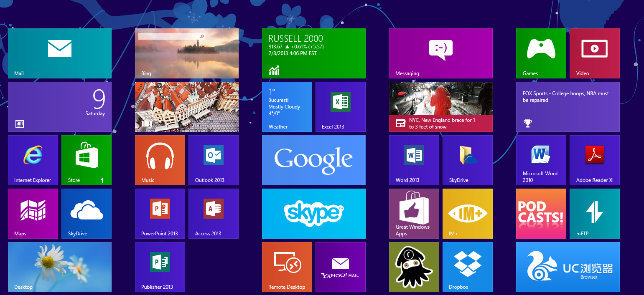
Task: Start a Skype call app
Action: [313, 213]
